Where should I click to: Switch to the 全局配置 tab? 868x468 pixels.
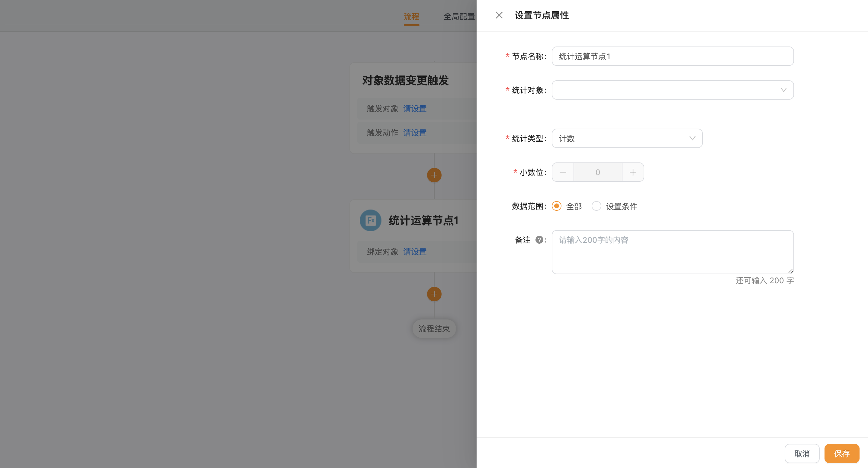(x=459, y=17)
